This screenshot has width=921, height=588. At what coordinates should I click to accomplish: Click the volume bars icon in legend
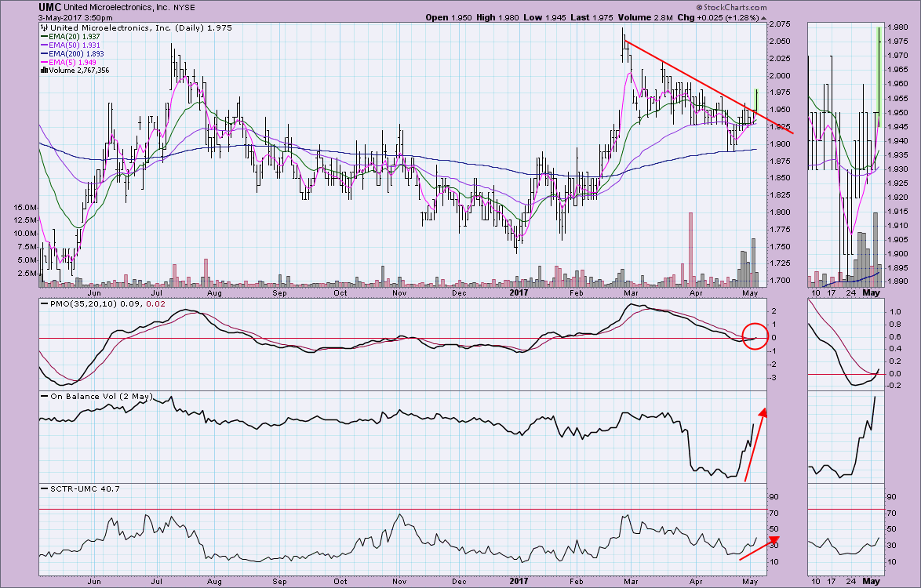click(x=43, y=71)
